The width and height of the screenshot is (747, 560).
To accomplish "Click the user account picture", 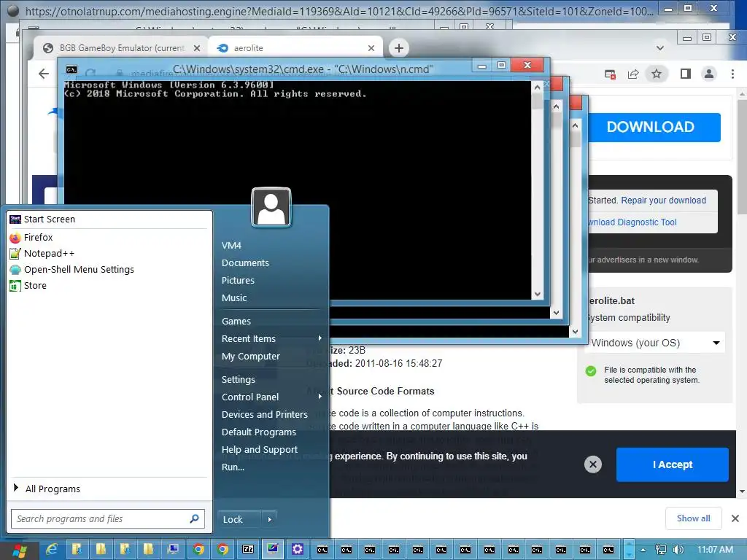I will coord(271,208).
